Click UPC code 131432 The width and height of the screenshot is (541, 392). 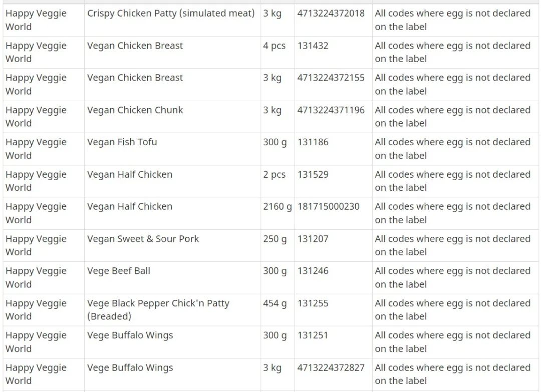point(313,46)
